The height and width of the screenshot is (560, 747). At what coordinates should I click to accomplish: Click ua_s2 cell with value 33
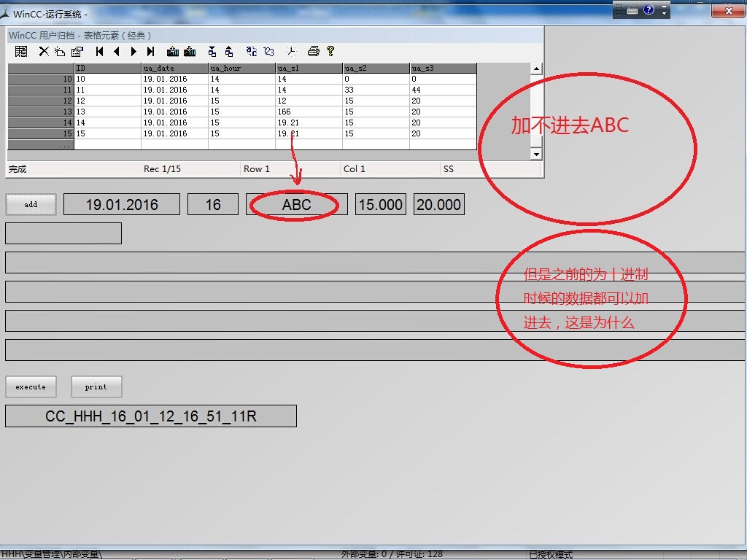[x=376, y=90]
